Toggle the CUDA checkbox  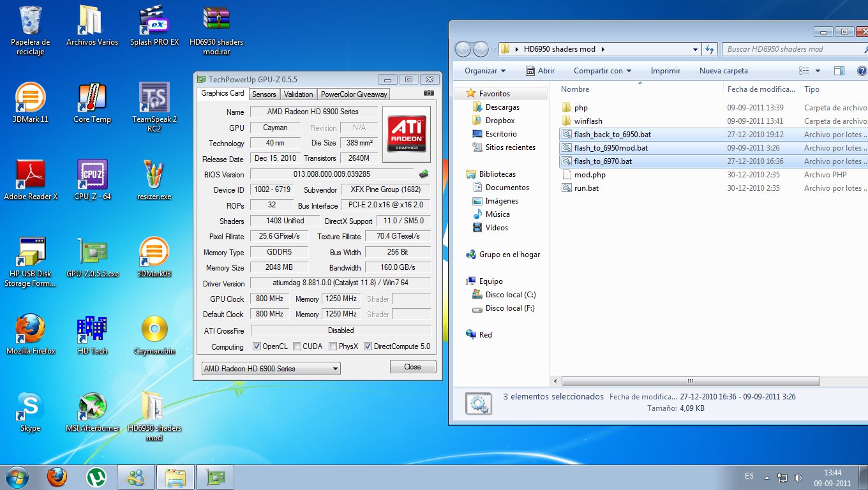pos(297,346)
